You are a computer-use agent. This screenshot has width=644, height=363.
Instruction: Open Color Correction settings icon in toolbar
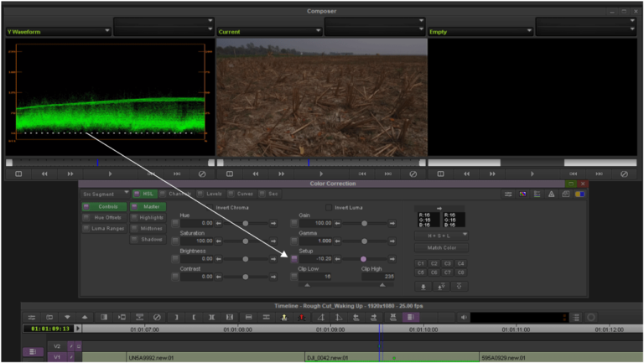pyautogui.click(x=508, y=194)
